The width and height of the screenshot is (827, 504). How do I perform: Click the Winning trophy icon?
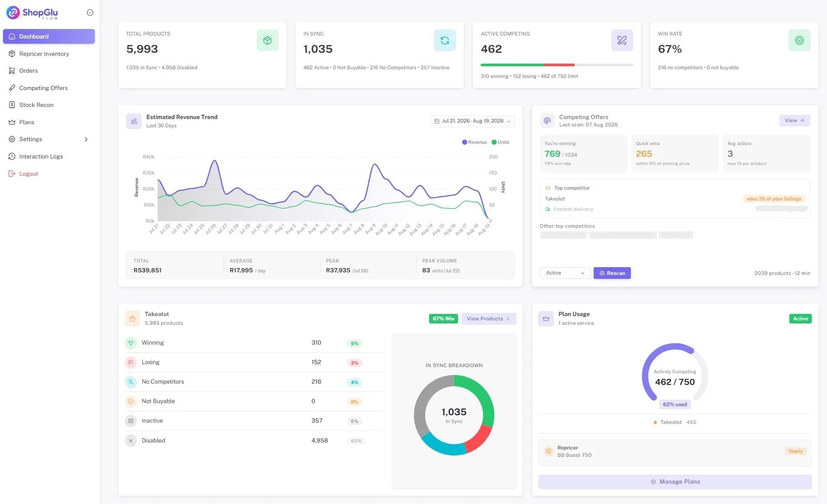[131, 343]
